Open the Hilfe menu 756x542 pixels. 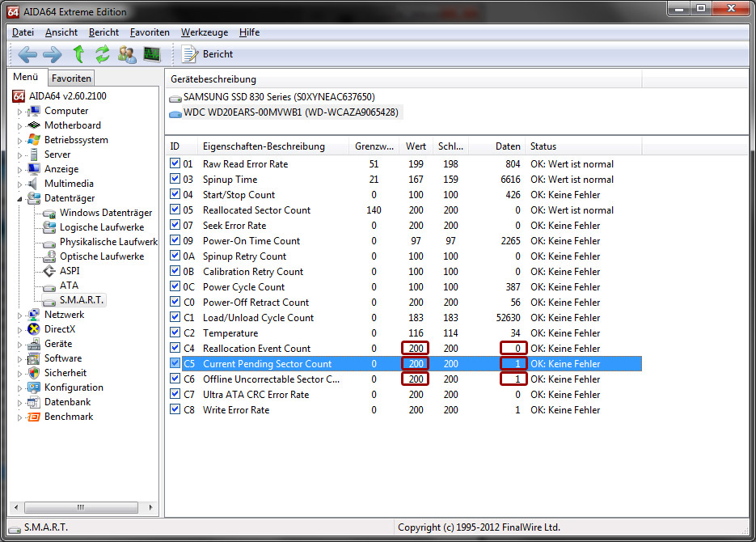click(249, 32)
